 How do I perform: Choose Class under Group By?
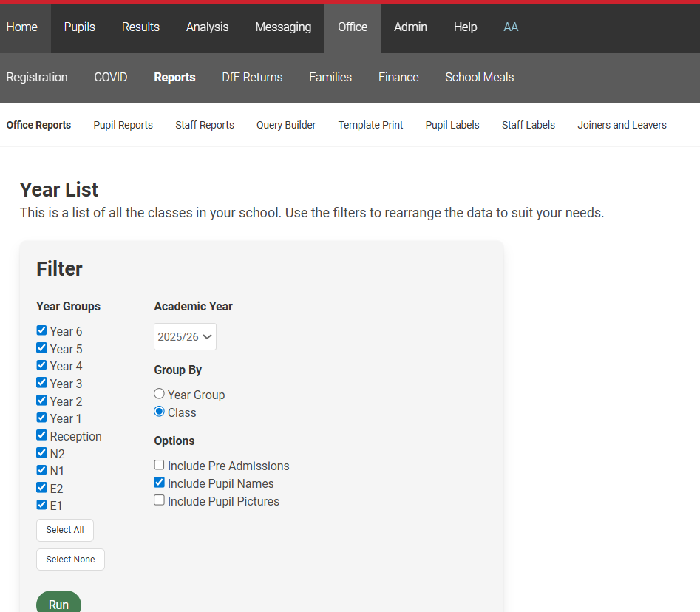click(x=159, y=412)
